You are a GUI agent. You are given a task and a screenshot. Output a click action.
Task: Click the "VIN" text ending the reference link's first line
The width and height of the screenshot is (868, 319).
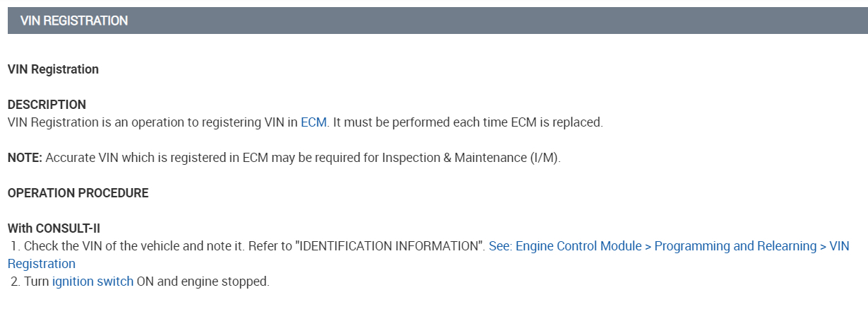(x=839, y=246)
